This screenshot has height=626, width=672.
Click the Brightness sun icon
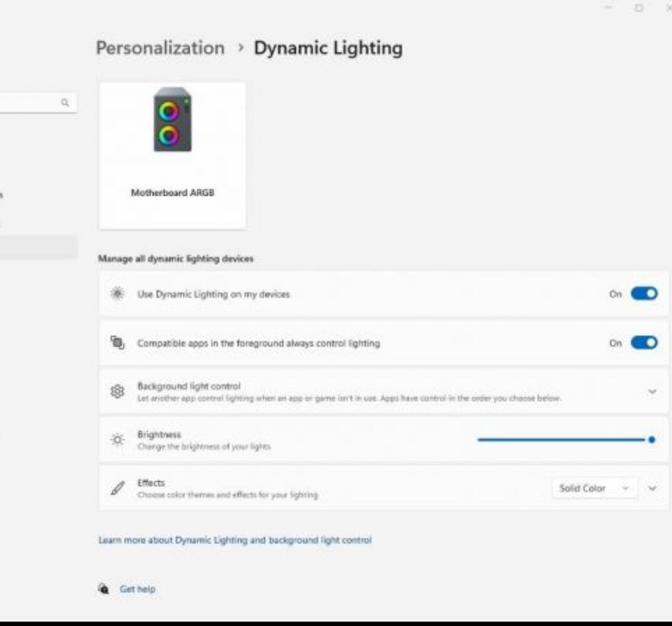click(x=118, y=438)
